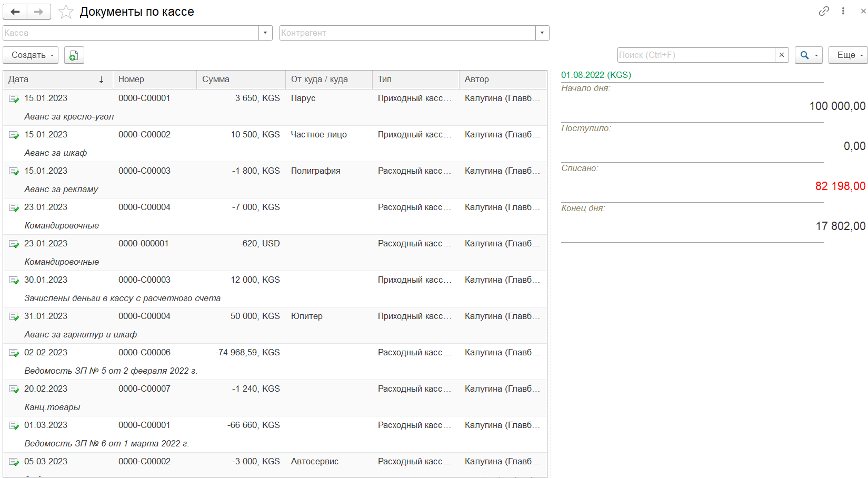This screenshot has width=868, height=478.
Task: Click the magnifier search button
Action: 809,55
